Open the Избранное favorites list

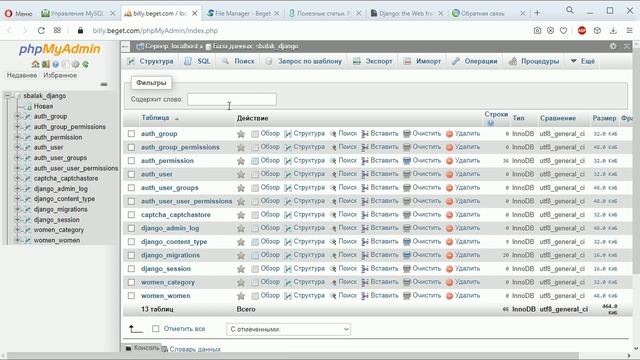[x=60, y=76]
